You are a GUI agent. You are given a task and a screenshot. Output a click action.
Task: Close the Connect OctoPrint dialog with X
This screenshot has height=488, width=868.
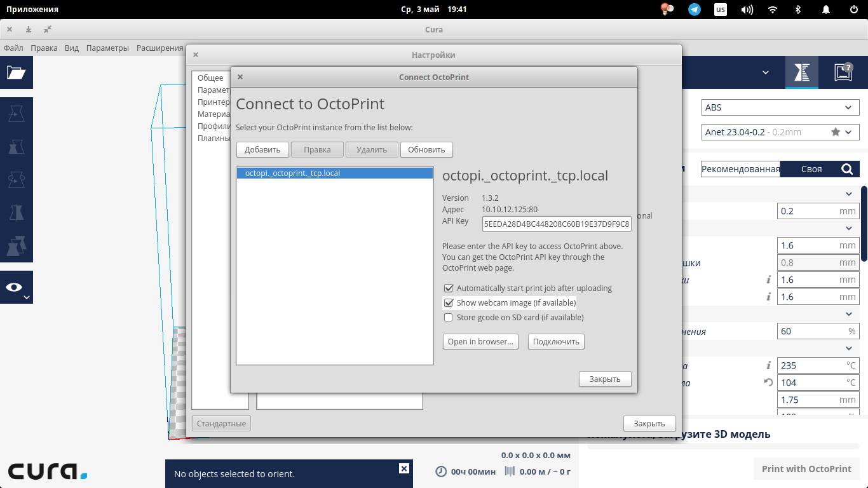click(x=240, y=77)
